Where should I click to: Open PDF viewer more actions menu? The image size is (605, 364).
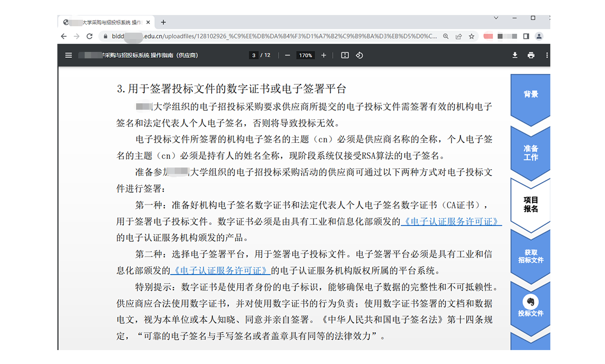point(547,55)
